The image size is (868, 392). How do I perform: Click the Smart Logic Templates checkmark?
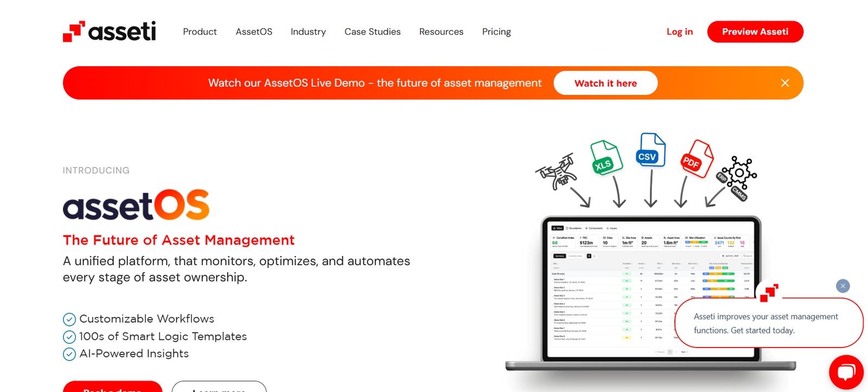click(69, 337)
